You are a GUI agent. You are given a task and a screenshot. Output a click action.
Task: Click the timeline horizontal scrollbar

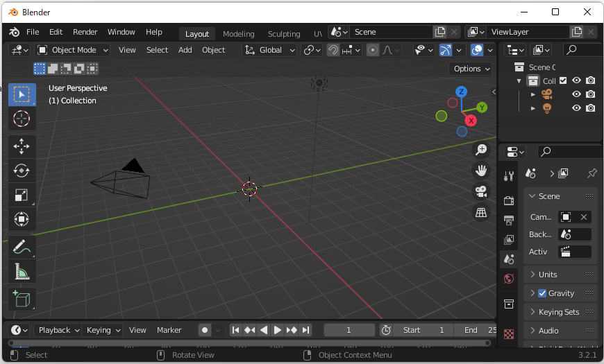[x=250, y=343]
